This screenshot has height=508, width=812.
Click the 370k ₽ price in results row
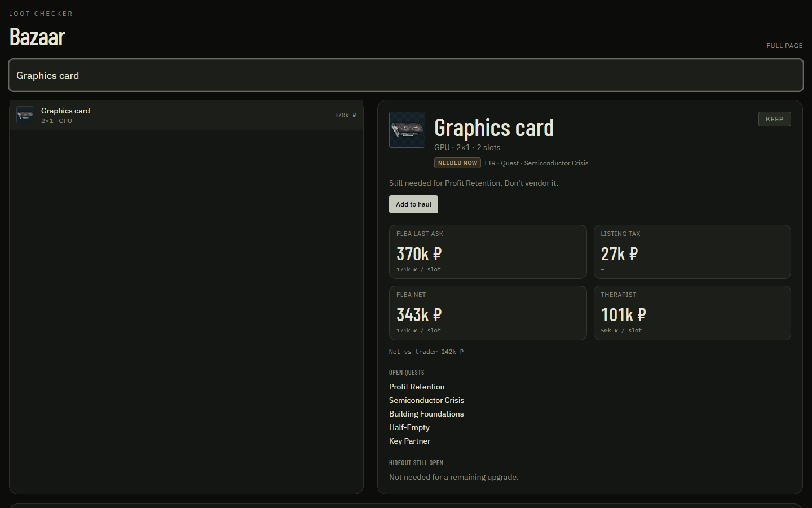coord(345,115)
